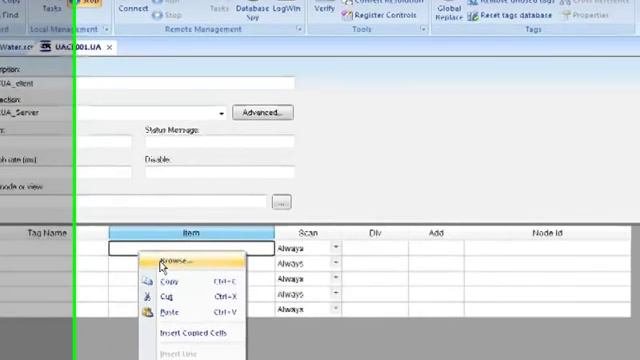Click Tasks in Local Management
Screen dimensions: 640x360
click(x=51, y=8)
